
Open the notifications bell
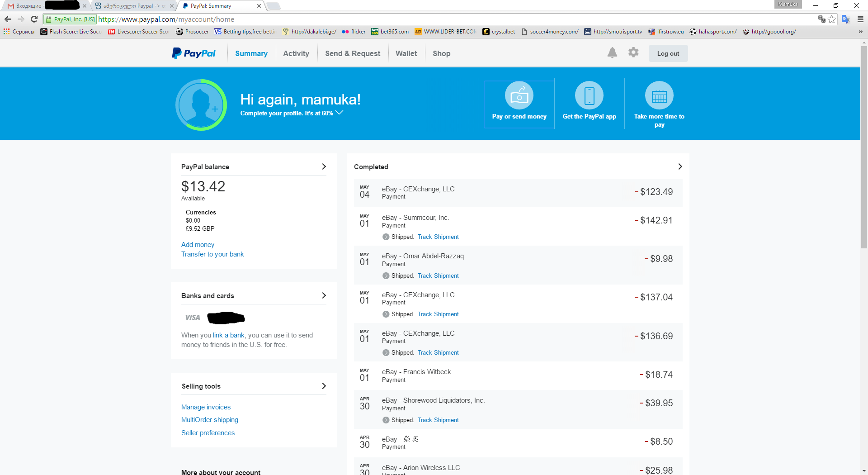tap(612, 53)
